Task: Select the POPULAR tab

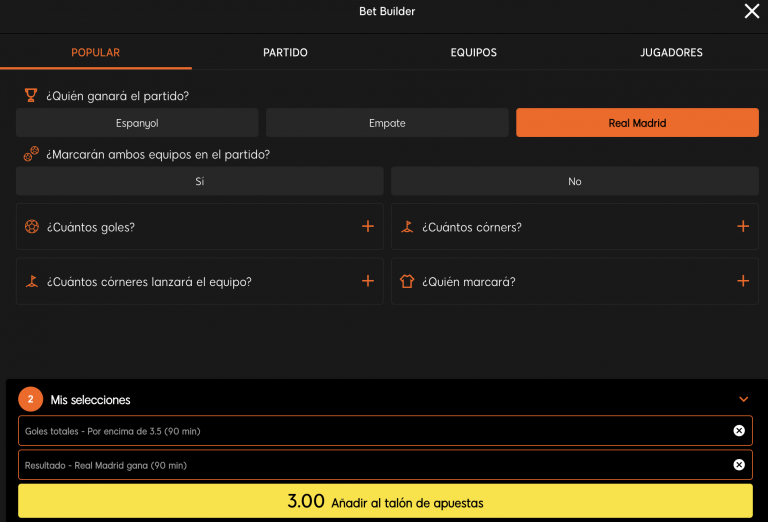Action: 96,53
